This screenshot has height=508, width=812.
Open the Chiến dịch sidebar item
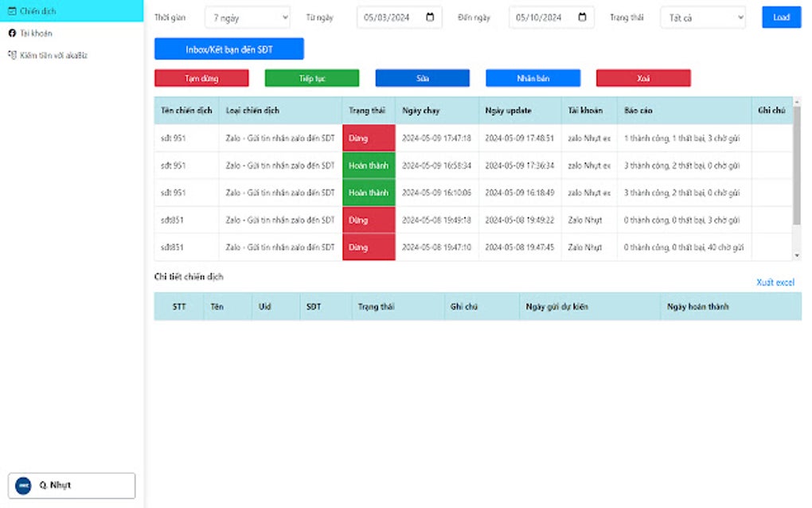[72, 11]
